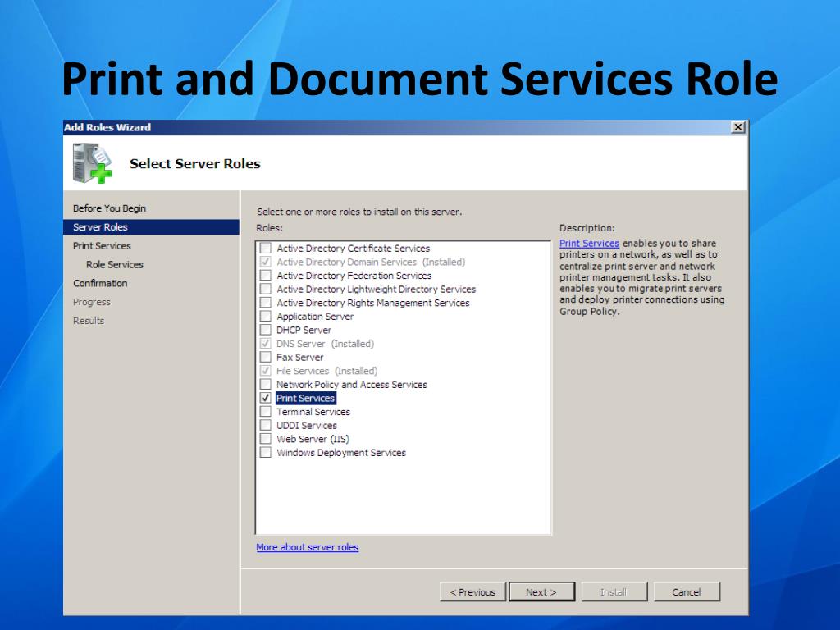The image size is (840, 630).
Task: Select Server Roles step in sidebar
Action: [151, 226]
